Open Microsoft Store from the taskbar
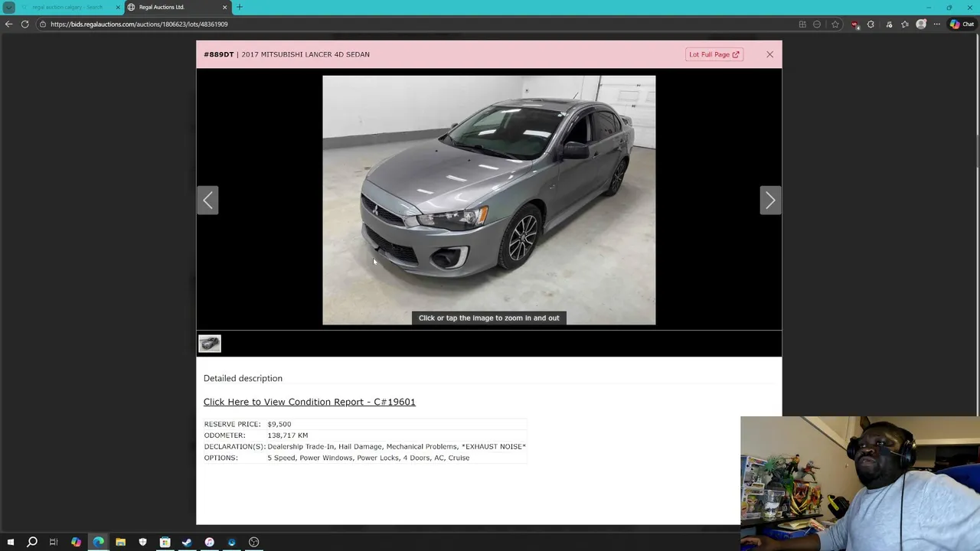 click(165, 542)
